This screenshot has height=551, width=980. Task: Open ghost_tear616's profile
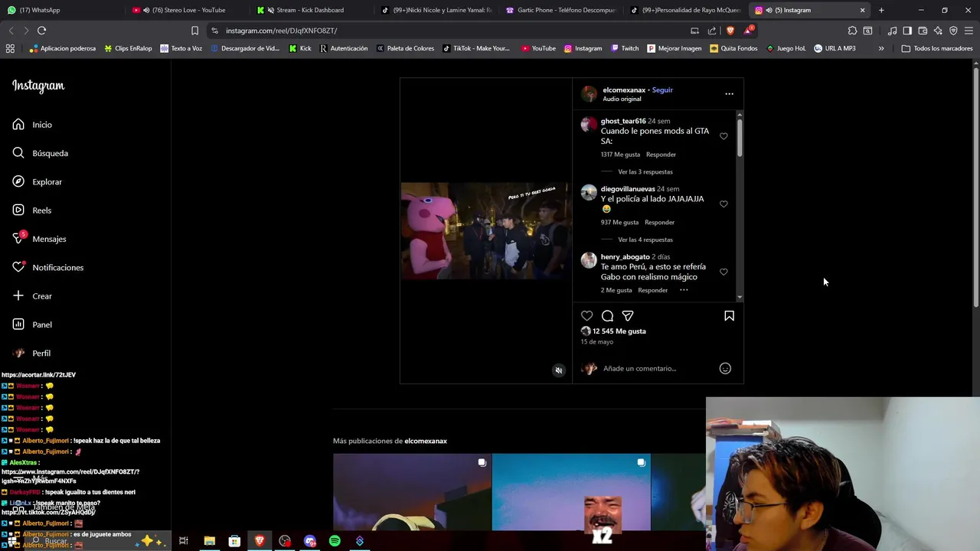(x=623, y=121)
